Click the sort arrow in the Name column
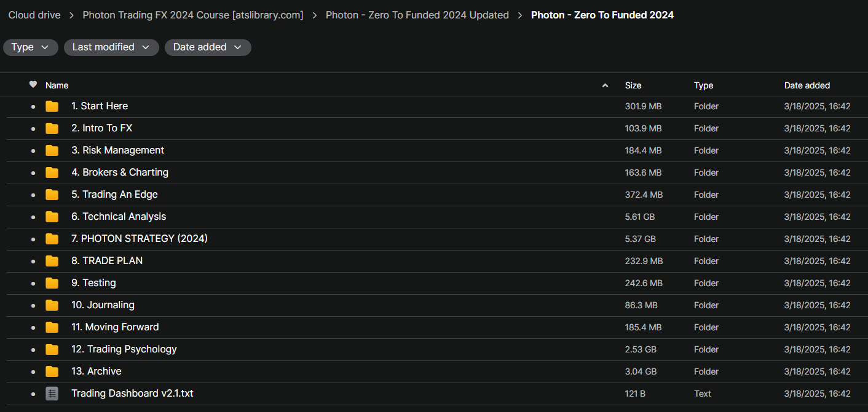Viewport: 868px width, 412px height. pyautogui.click(x=605, y=85)
